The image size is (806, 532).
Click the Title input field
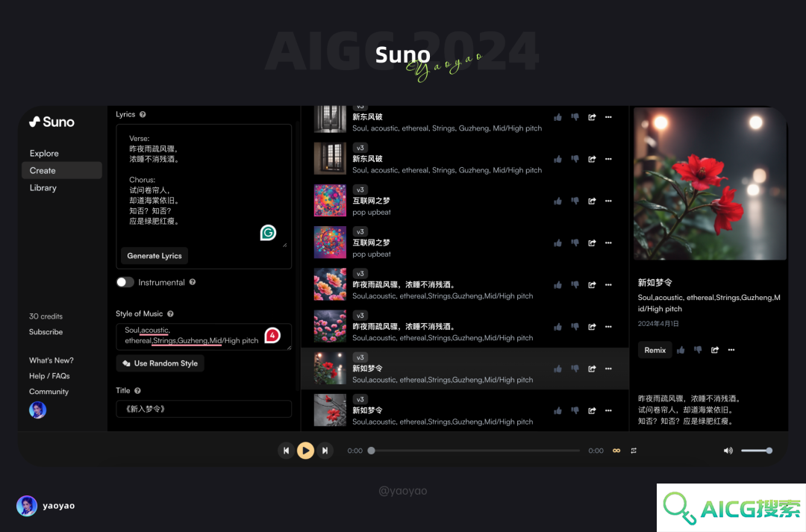[204, 409]
